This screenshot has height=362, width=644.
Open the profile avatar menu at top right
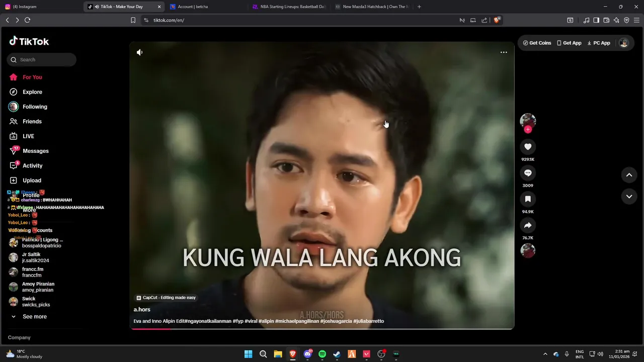pyautogui.click(x=624, y=43)
